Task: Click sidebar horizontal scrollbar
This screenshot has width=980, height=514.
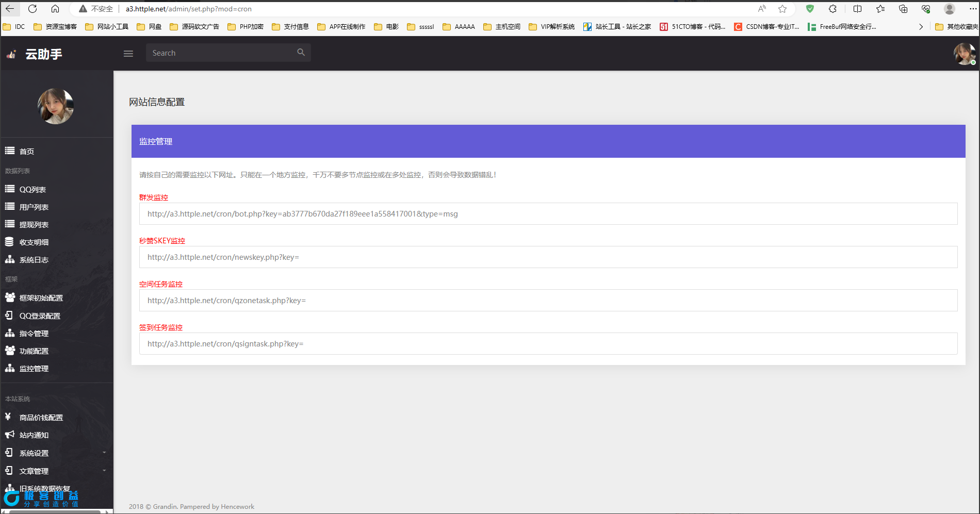Action: click(x=56, y=511)
